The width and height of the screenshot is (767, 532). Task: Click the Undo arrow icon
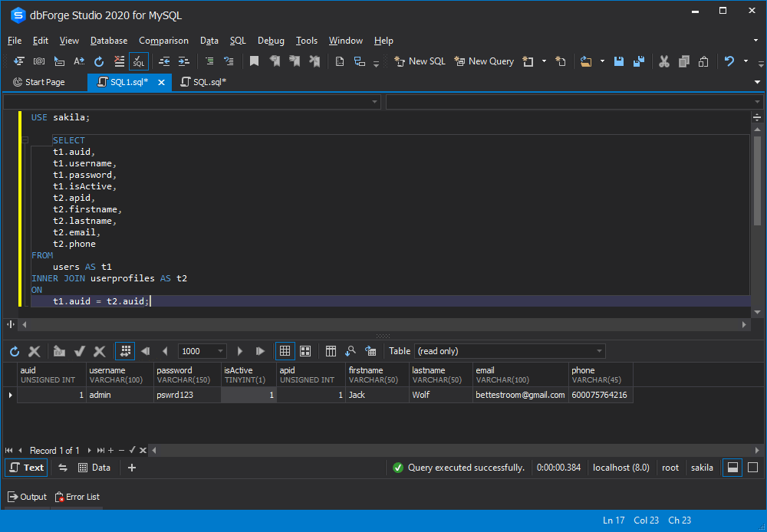click(729, 61)
